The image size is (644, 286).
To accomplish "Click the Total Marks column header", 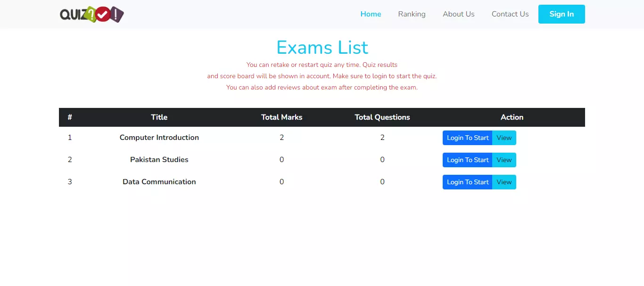I will coord(282,117).
